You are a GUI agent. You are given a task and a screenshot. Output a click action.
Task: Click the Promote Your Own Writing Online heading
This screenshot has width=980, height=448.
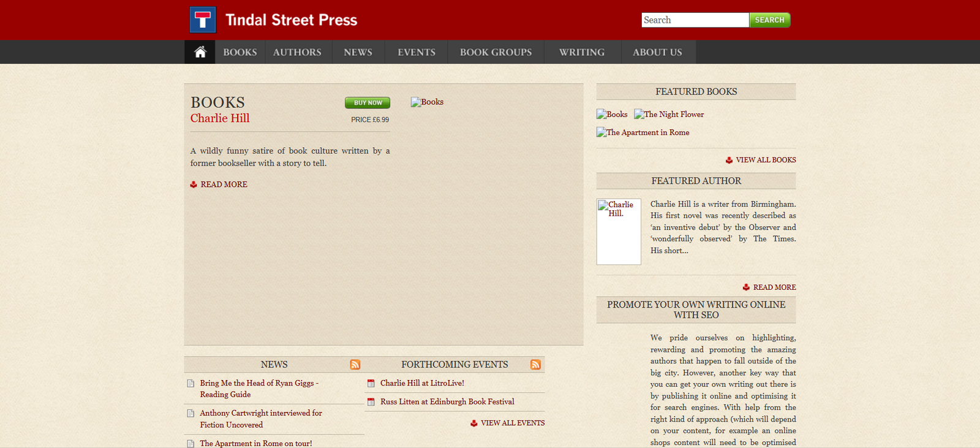pyautogui.click(x=696, y=310)
